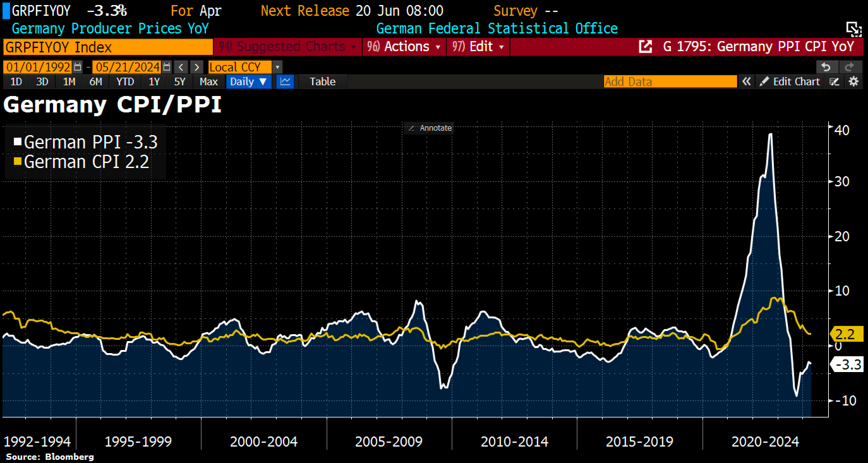Select the 5Y time range tab
This screenshot has height=463, width=868.
pyautogui.click(x=180, y=81)
